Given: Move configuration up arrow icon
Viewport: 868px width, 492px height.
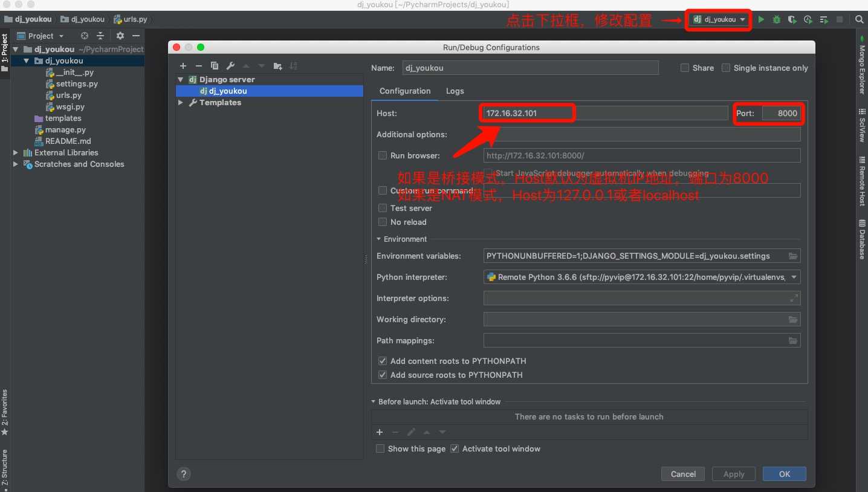Looking at the screenshot, I should click(x=246, y=66).
